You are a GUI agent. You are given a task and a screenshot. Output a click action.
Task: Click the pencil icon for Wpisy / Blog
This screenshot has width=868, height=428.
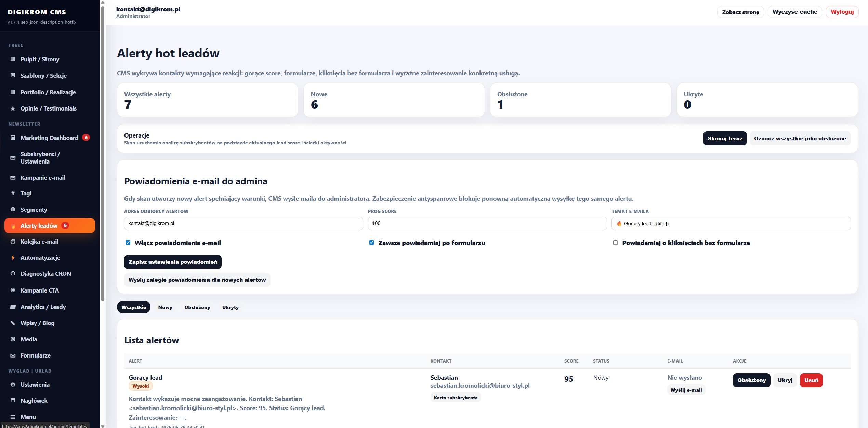tap(13, 323)
